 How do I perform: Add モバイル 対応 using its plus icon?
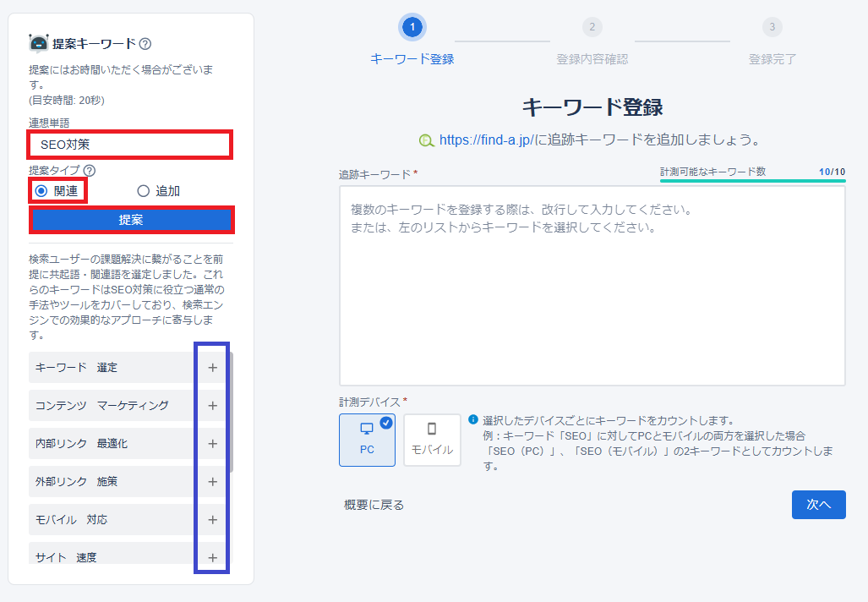click(213, 520)
